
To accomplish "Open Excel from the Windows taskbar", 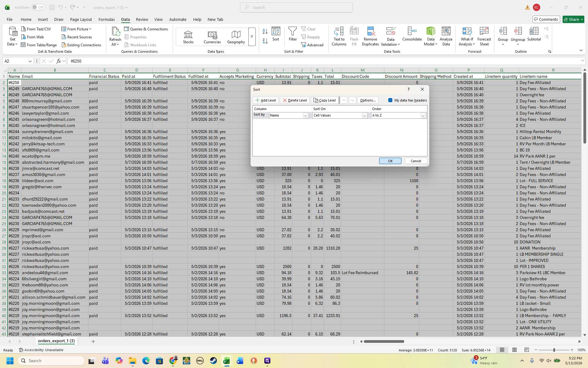I will (x=226, y=361).
